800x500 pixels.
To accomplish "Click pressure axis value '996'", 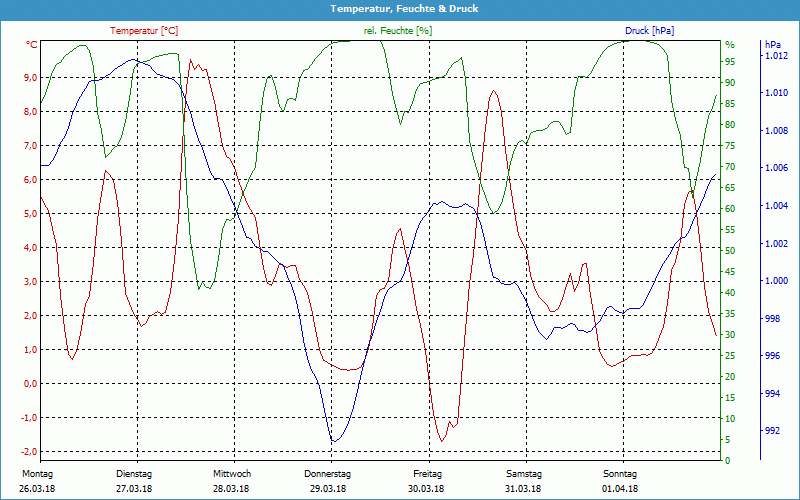I will (x=772, y=356).
